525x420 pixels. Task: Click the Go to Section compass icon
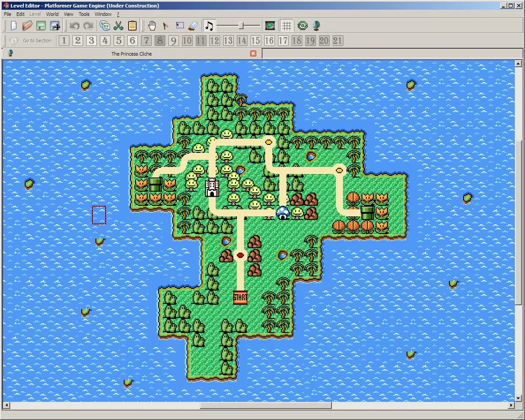tap(14, 41)
